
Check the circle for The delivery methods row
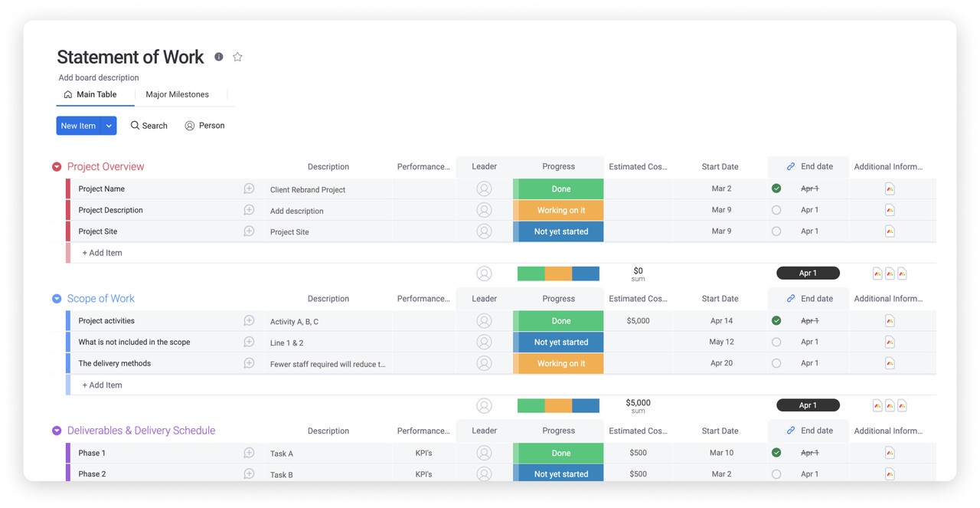tap(776, 363)
